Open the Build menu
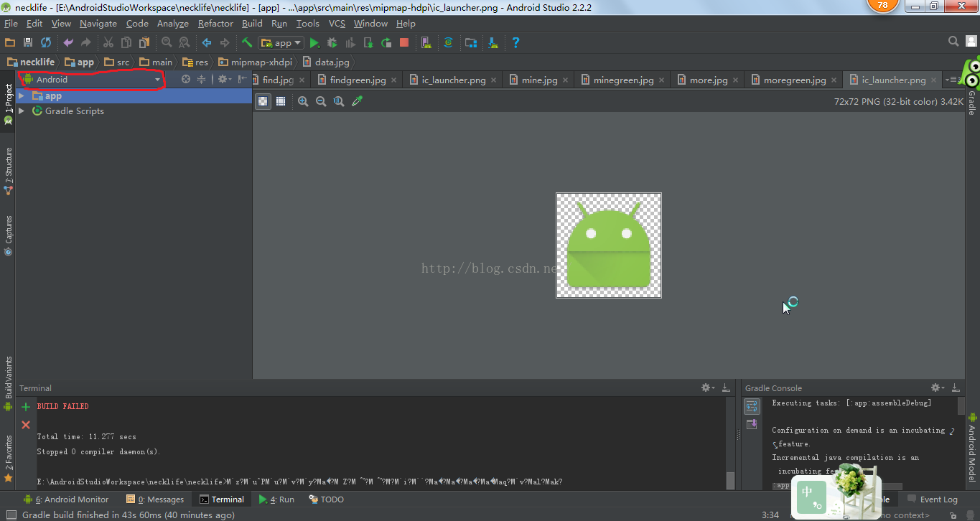 tap(252, 24)
